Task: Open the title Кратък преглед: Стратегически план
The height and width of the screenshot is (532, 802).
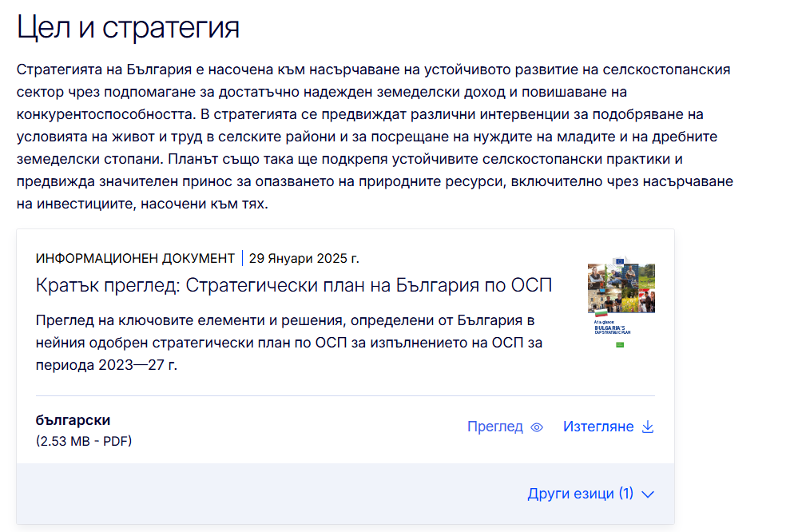Action: [x=294, y=285]
